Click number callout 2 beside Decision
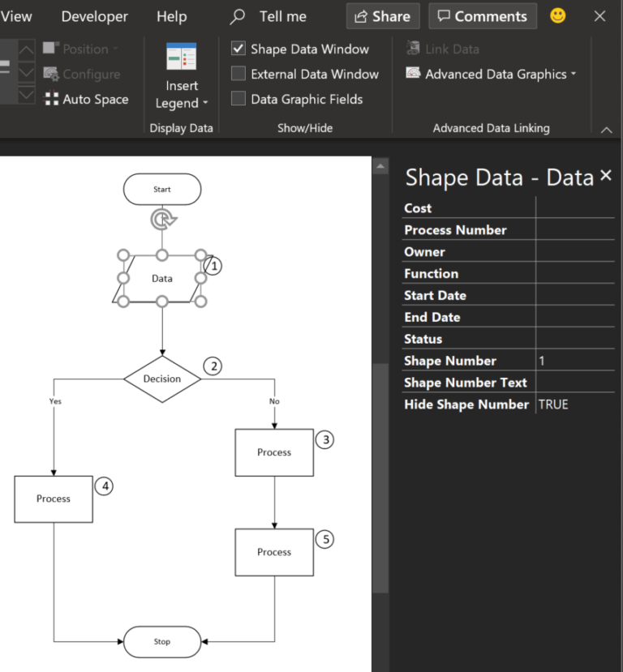Viewport: 623px width, 672px height. coord(213,366)
